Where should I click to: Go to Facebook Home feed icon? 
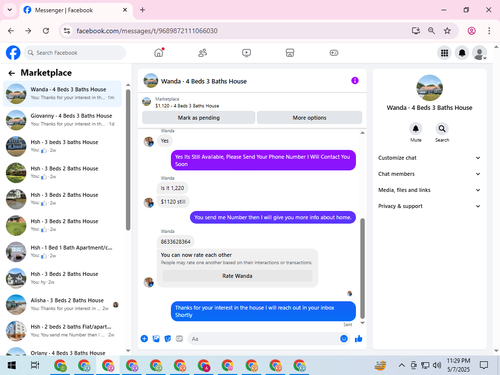coord(159,53)
